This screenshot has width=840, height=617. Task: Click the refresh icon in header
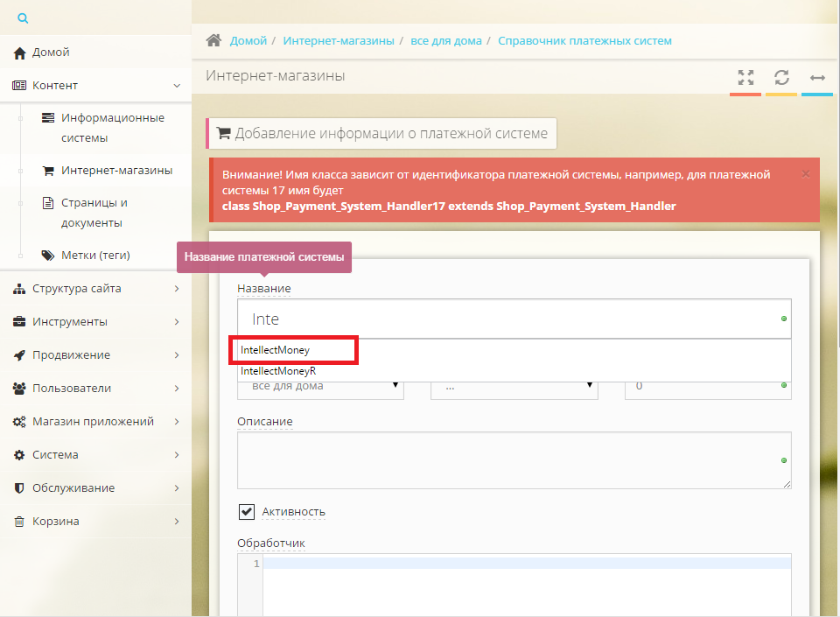(x=781, y=77)
